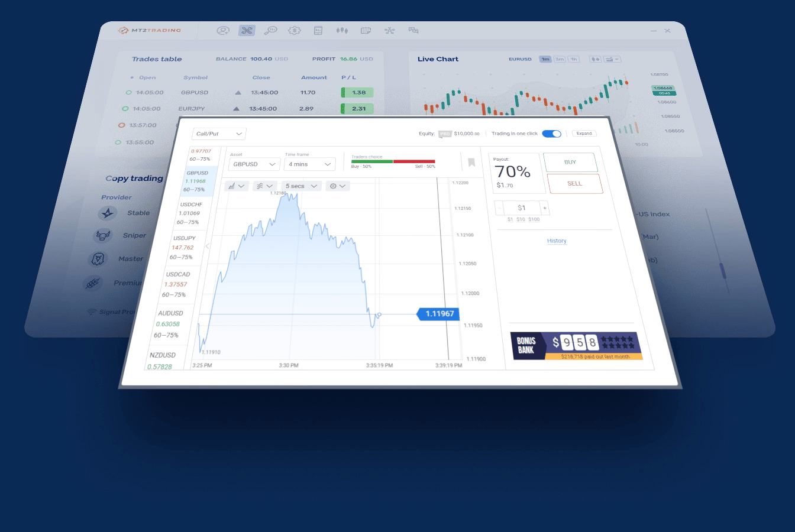Open the account profile icon in MT2Trading toolbar

click(223, 30)
